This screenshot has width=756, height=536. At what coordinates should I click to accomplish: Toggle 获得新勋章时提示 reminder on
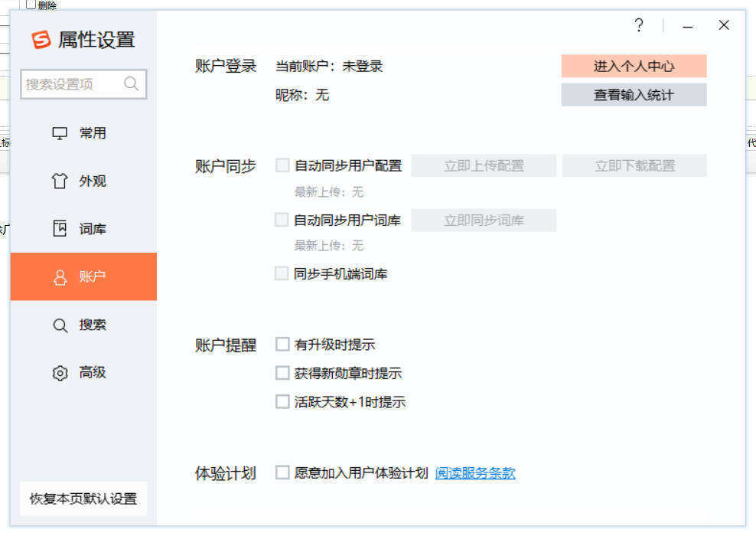[282, 373]
